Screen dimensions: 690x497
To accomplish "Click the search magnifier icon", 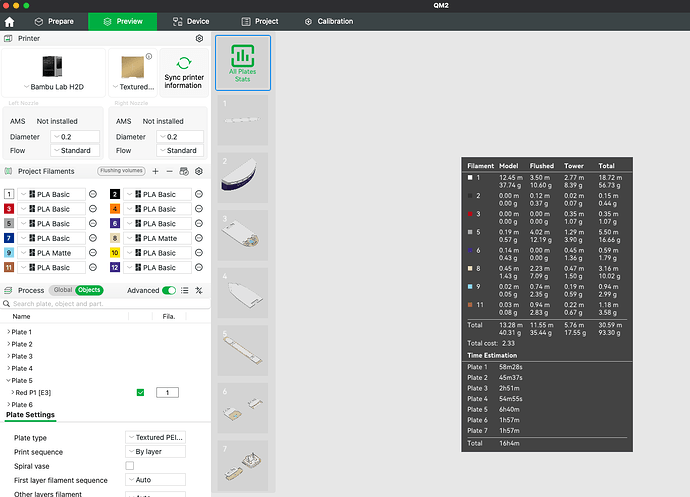I will point(7,304).
